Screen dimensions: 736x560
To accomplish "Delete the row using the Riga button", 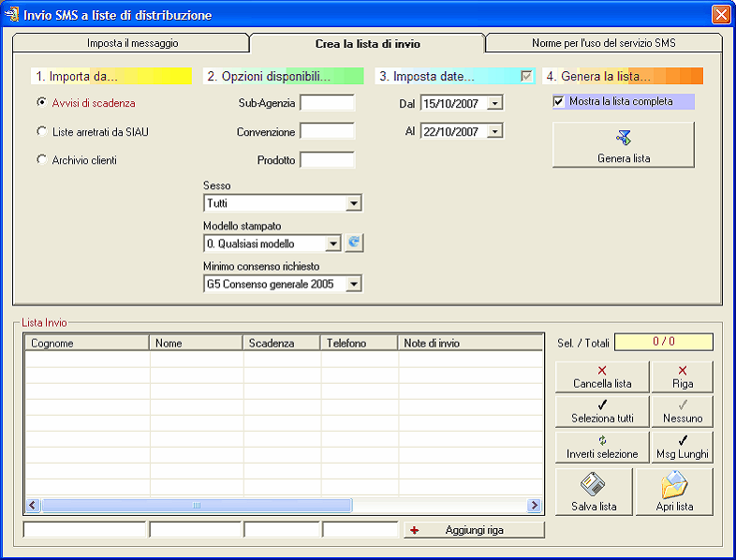I will (x=682, y=377).
